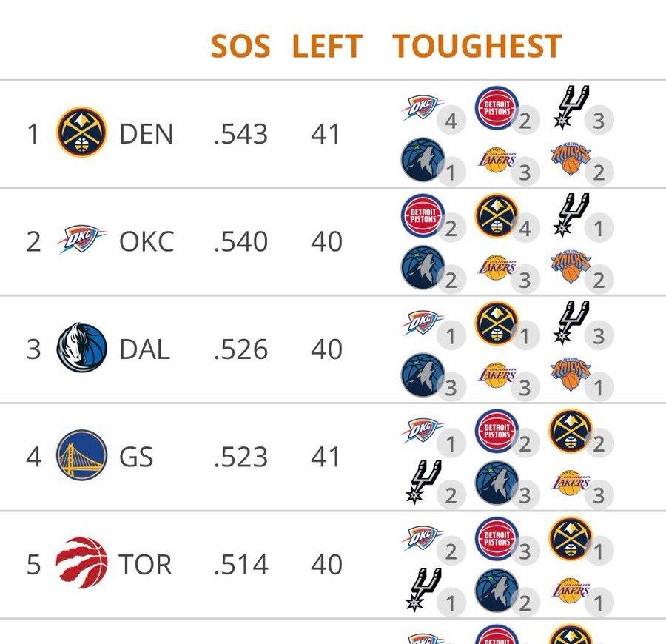Click the TOR team abbreviation

(145, 565)
